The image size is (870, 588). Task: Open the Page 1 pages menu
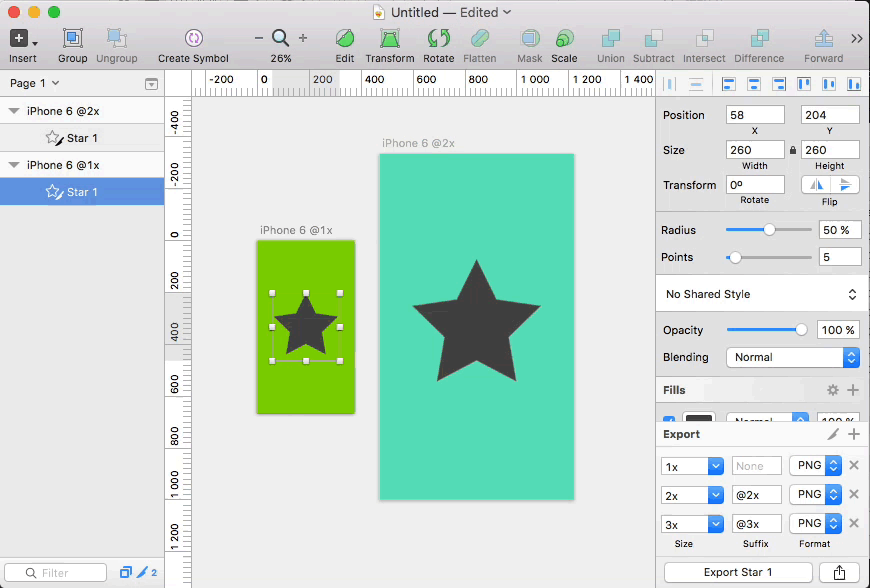coord(35,83)
